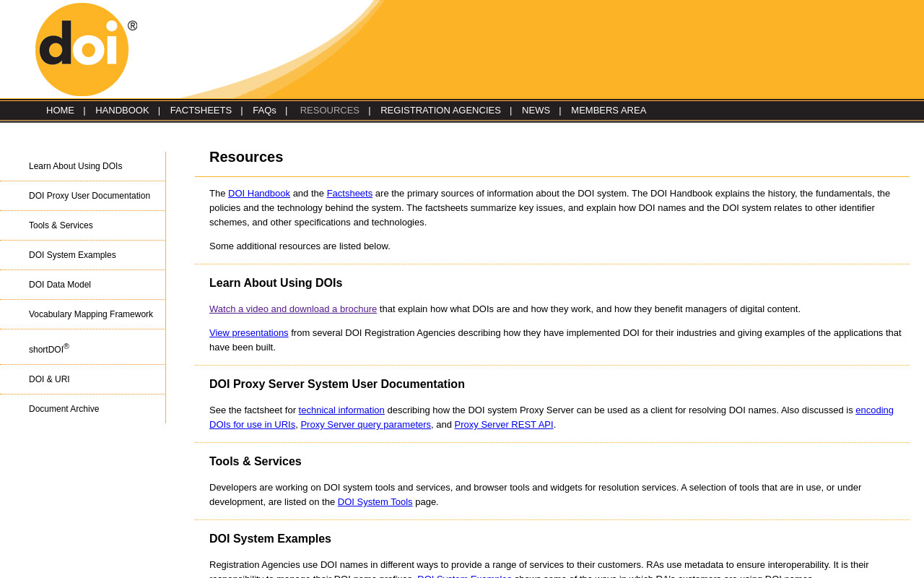
Task: Open the HOME menu item
Action: [x=60, y=111]
